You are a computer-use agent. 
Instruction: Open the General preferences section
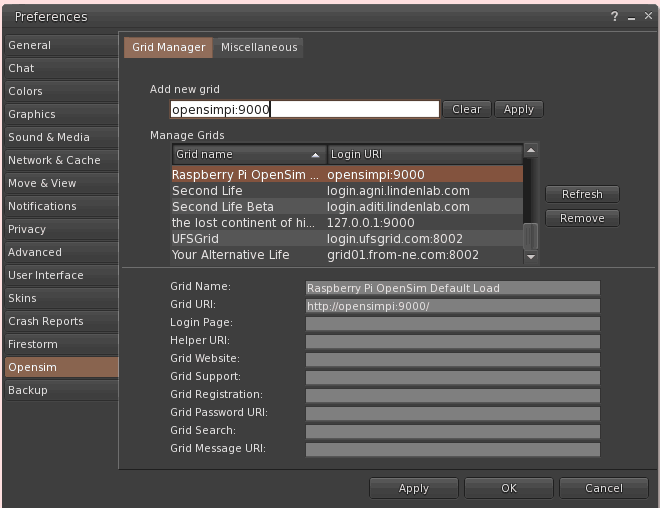61,45
